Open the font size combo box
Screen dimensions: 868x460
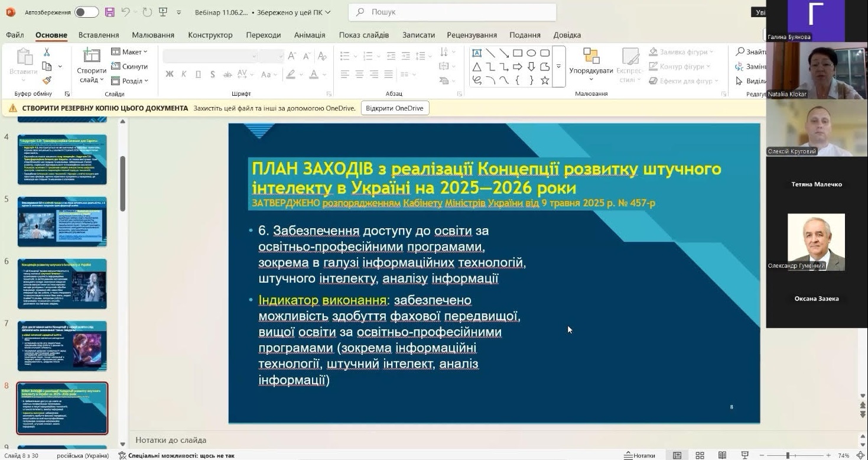(x=271, y=56)
